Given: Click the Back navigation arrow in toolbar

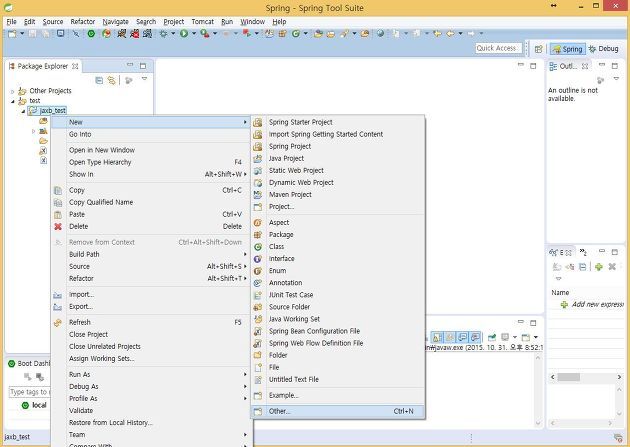Looking at the screenshot, I should [450, 34].
